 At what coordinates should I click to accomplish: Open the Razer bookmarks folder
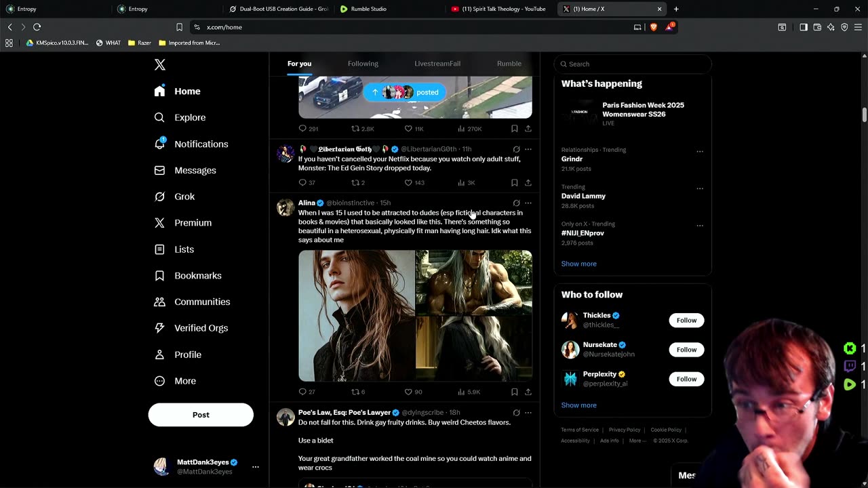click(x=140, y=43)
